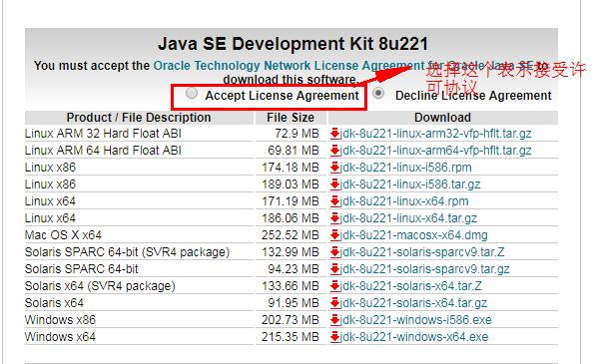Click the 132.99 MB file size
This screenshot has width=592, height=364.
[291, 252]
